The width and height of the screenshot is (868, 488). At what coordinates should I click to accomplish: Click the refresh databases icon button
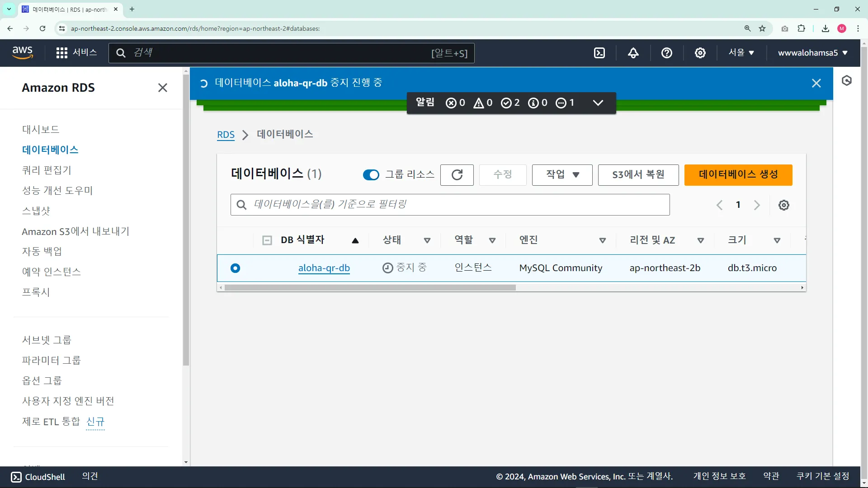pyautogui.click(x=457, y=175)
